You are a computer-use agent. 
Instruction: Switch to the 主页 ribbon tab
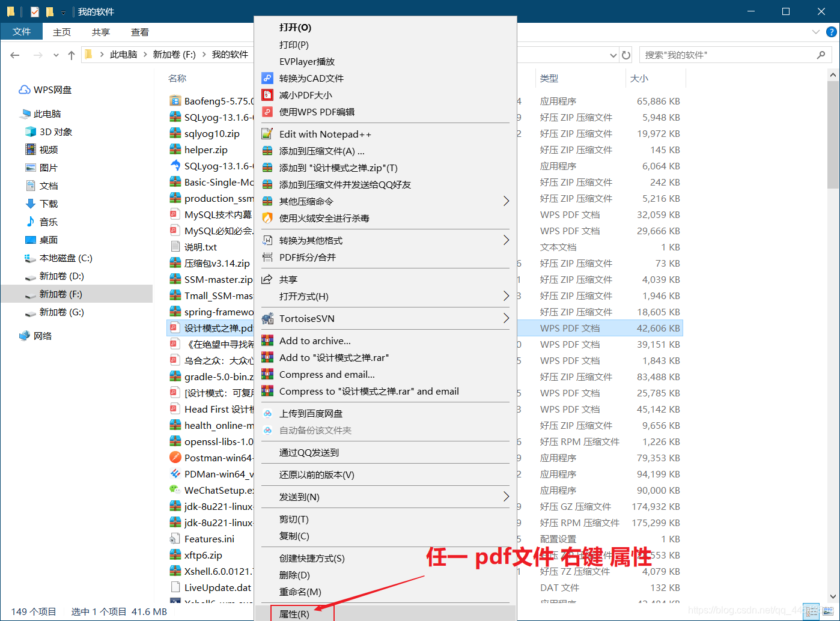pos(62,32)
